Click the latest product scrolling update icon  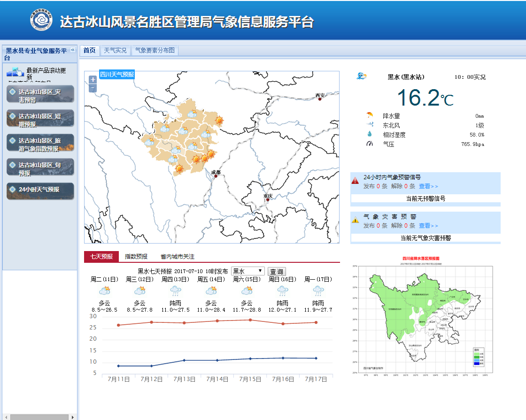[x=15, y=72]
